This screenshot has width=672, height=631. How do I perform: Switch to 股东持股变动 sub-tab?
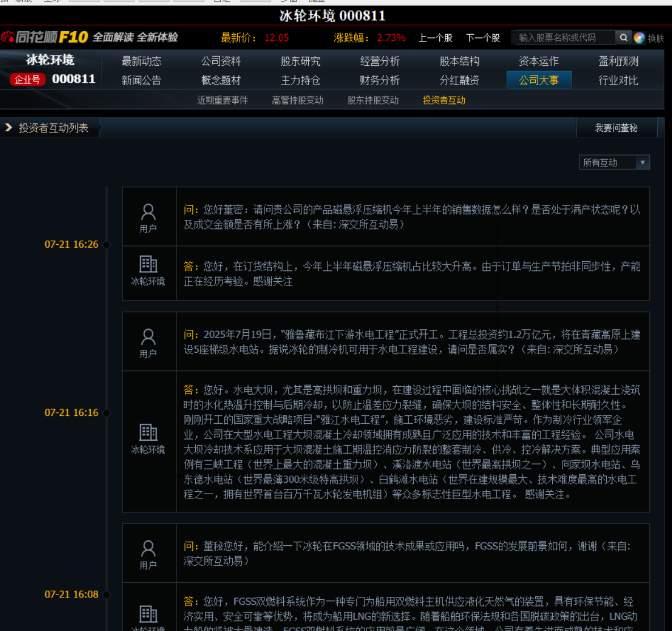click(373, 101)
